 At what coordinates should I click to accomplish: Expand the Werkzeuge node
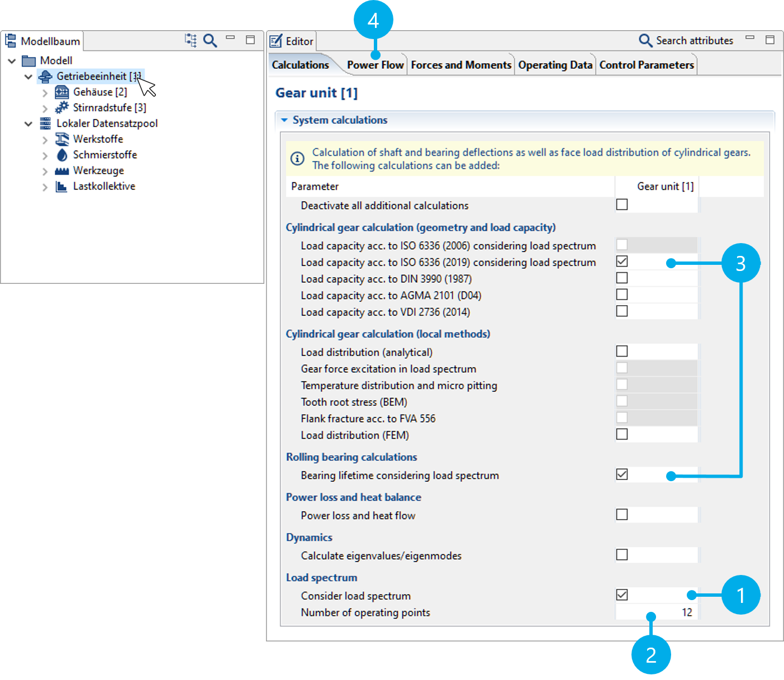(x=45, y=172)
